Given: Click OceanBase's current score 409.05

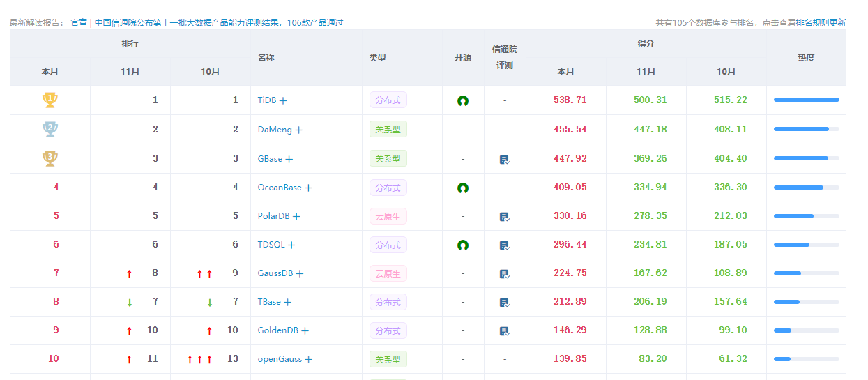Looking at the screenshot, I should [x=570, y=188].
